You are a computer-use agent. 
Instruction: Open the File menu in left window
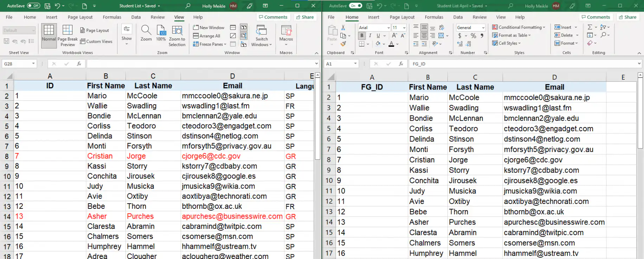coord(9,17)
